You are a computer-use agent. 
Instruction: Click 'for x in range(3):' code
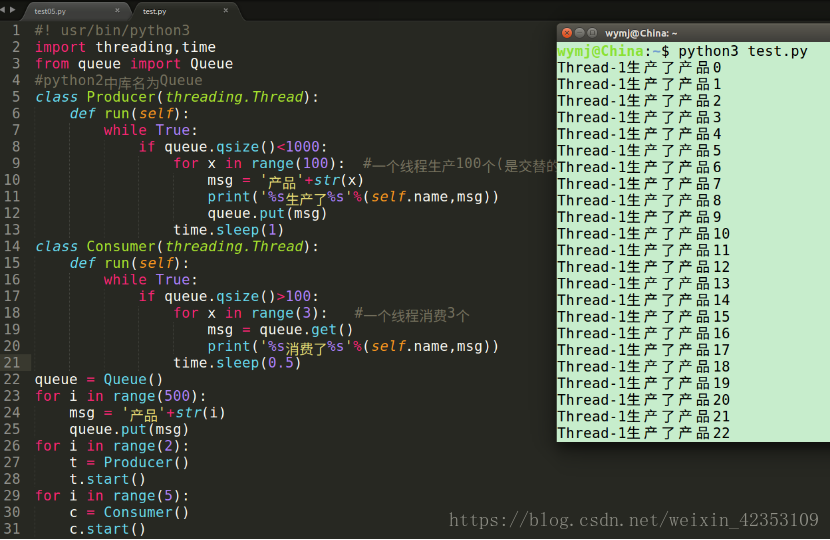(x=250, y=313)
